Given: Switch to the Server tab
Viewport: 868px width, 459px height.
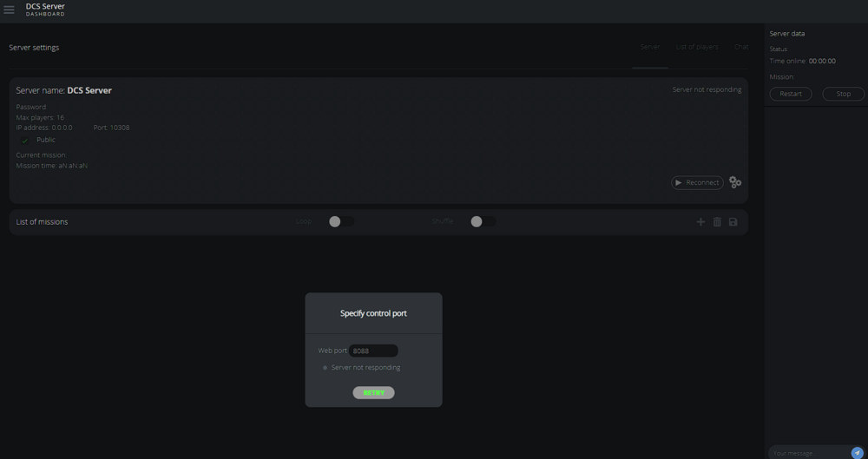Looking at the screenshot, I should point(650,47).
